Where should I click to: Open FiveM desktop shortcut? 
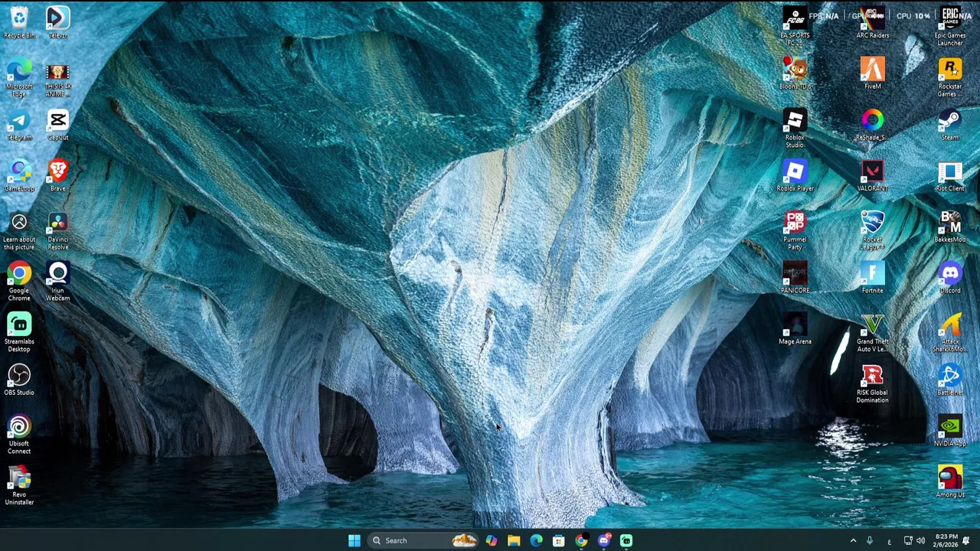(x=872, y=73)
